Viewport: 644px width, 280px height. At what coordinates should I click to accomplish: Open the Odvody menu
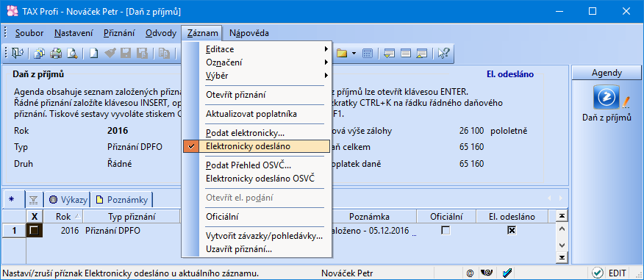[x=161, y=33]
